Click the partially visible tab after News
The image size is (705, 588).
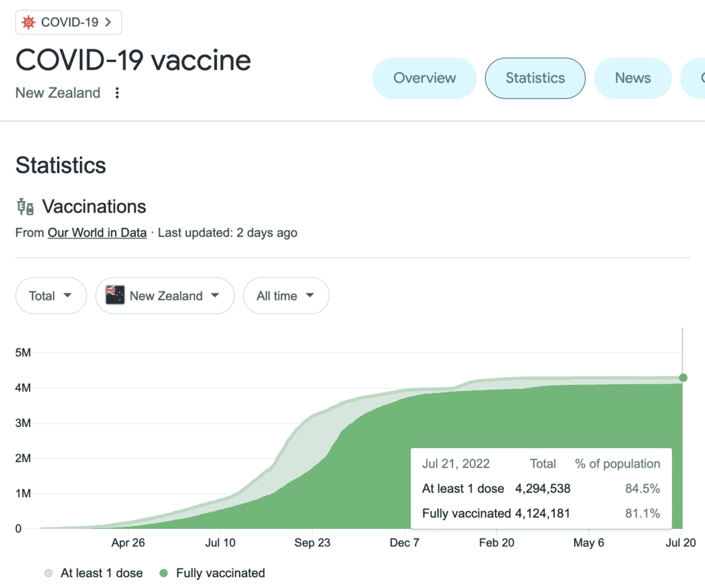coord(694,78)
